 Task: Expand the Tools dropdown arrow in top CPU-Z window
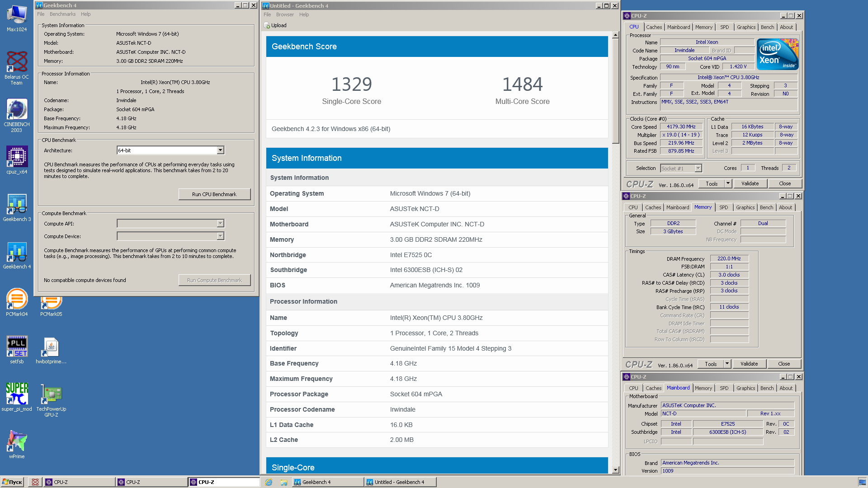(728, 183)
